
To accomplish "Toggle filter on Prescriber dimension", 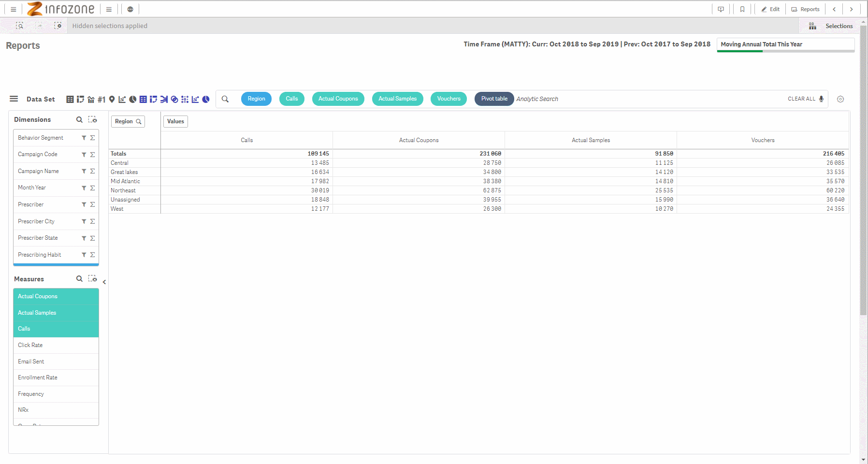I will pos(84,204).
